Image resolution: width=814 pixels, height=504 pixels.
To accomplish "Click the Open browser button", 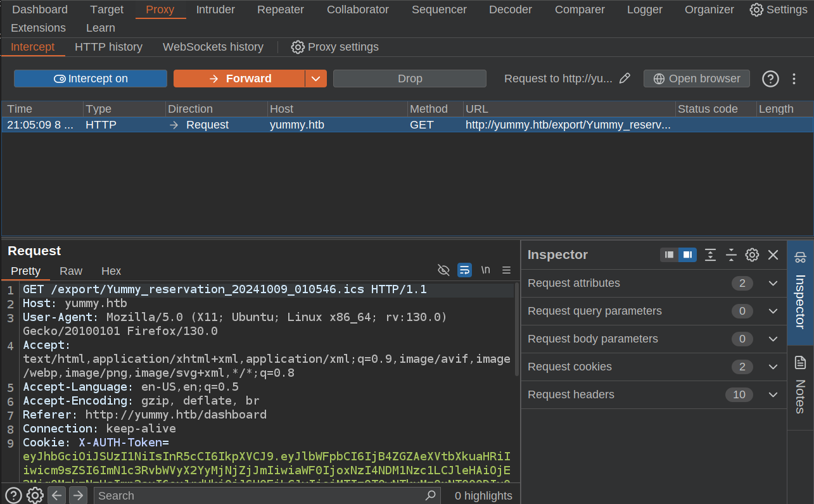I will tap(696, 79).
